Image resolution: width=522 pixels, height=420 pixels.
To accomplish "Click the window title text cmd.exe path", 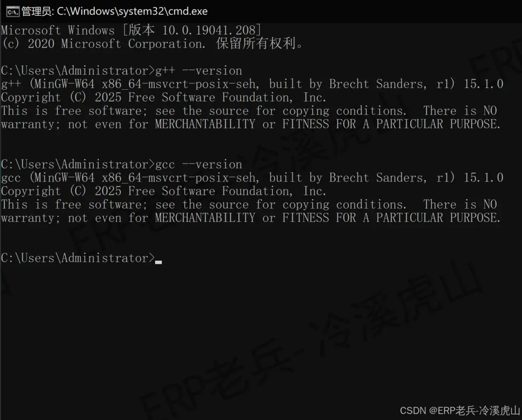I will pos(115,12).
